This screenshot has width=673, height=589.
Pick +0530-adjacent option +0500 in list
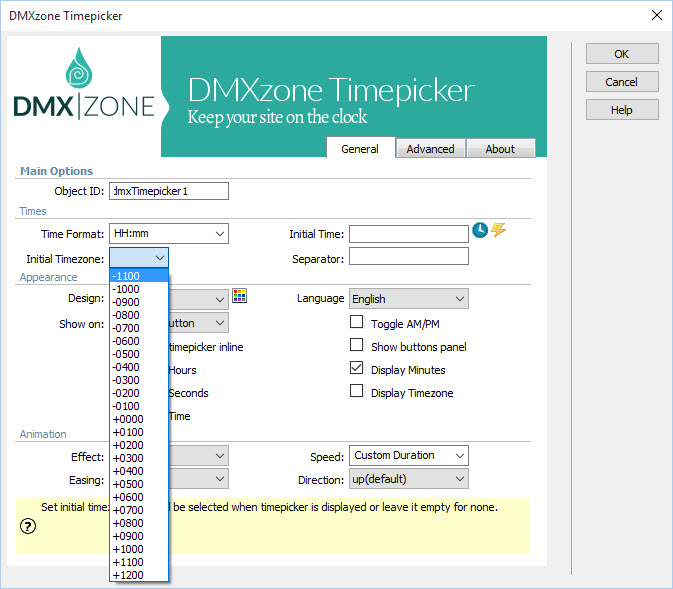coord(139,484)
